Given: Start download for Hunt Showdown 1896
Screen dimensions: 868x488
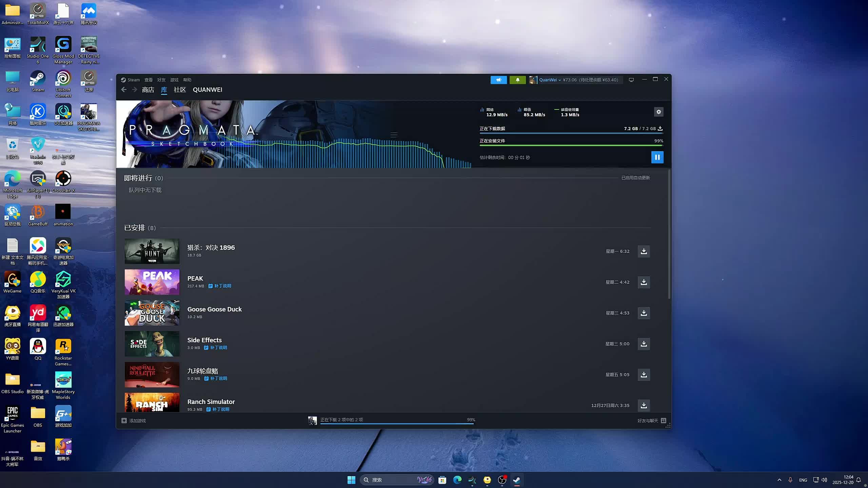Looking at the screenshot, I should 644,251.
